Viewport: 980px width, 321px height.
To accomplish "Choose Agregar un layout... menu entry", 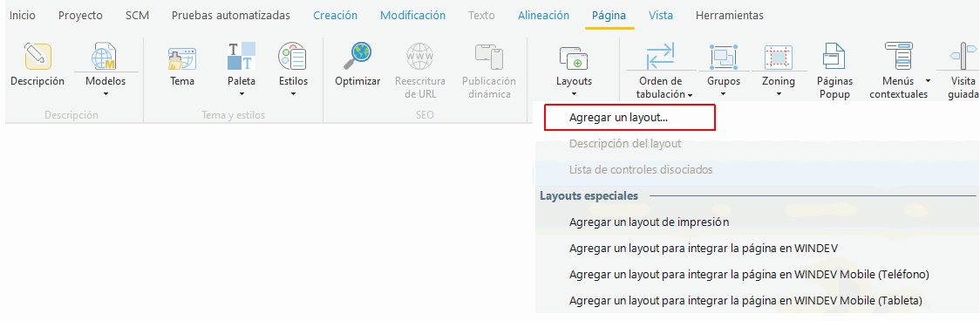I will [x=630, y=118].
